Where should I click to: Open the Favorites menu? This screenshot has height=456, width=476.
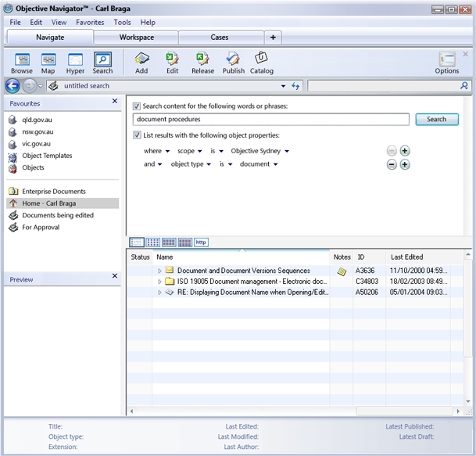point(90,23)
